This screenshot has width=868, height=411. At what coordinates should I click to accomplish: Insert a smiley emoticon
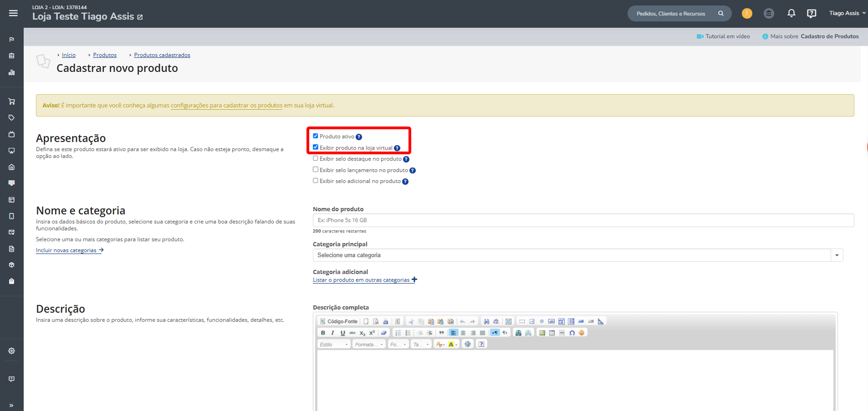click(582, 333)
